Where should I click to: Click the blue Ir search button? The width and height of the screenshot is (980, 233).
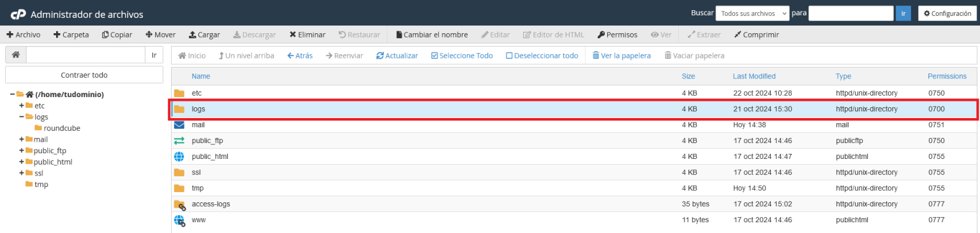903,13
